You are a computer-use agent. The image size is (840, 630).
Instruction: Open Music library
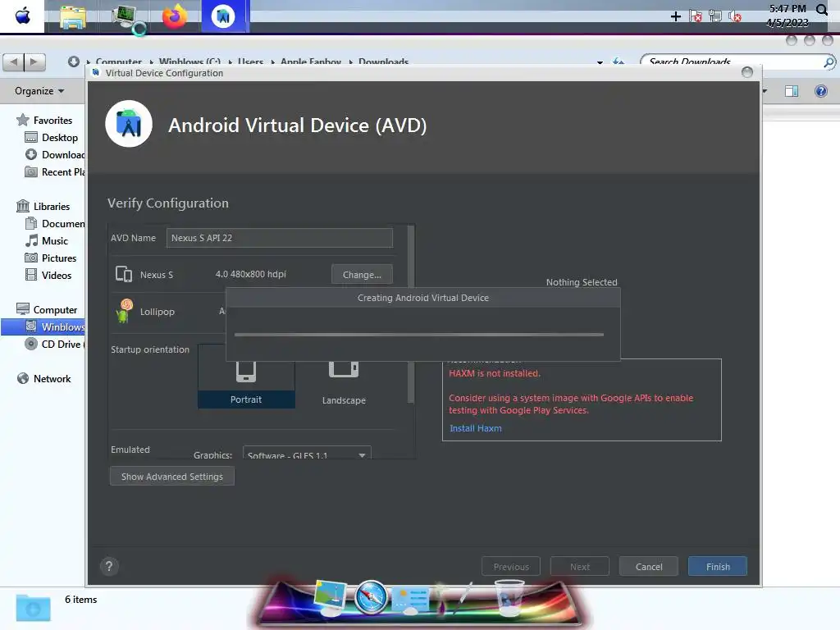pyautogui.click(x=47, y=240)
